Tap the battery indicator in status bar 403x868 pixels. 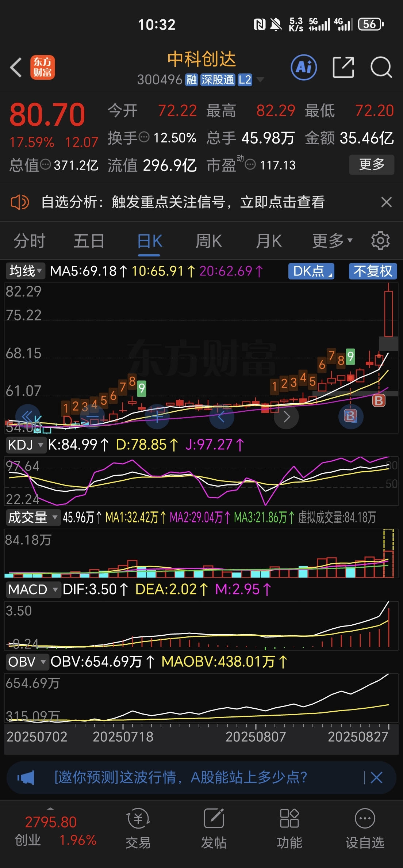371,24
